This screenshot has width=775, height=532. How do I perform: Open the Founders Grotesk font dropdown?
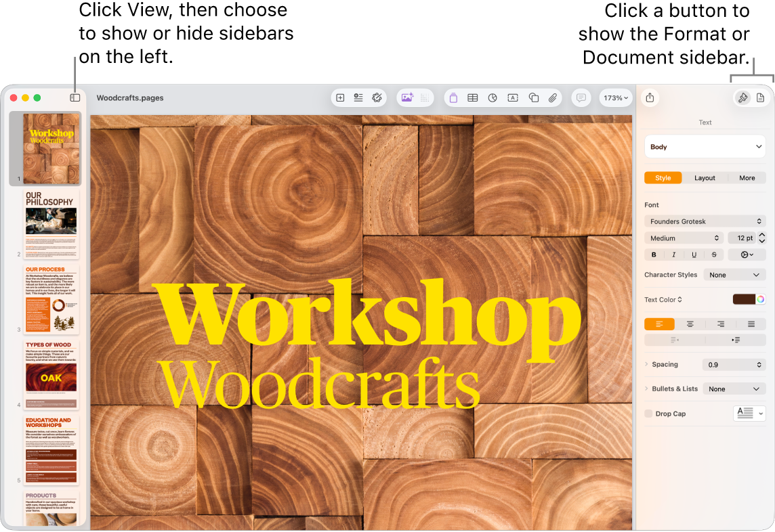pyautogui.click(x=705, y=221)
